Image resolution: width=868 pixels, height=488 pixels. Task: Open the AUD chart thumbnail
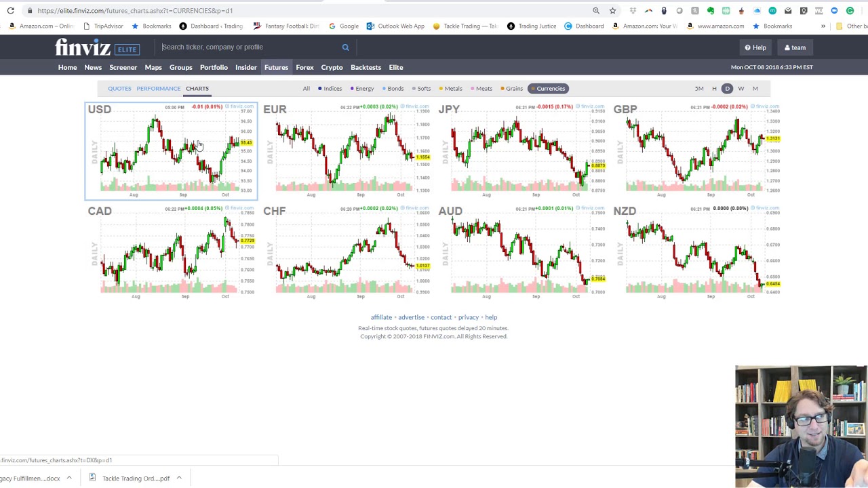tap(521, 252)
